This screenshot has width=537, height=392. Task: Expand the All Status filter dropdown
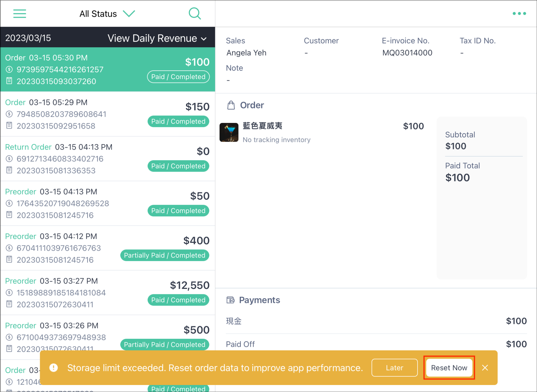pyautogui.click(x=107, y=14)
